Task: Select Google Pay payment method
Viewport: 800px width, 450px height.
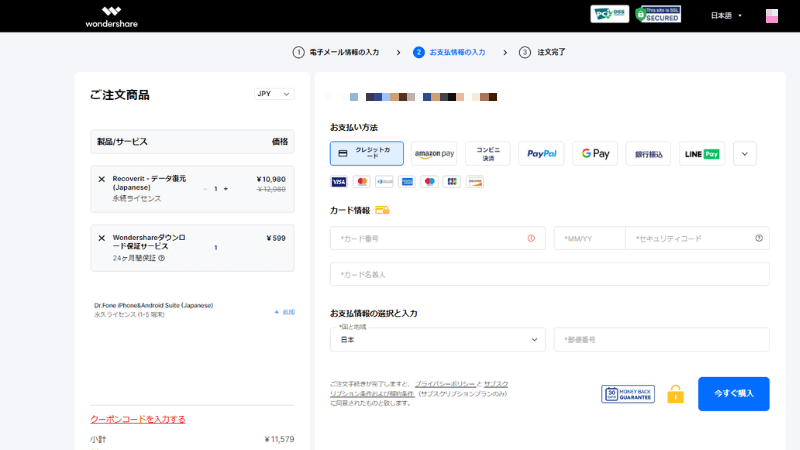Action: pyautogui.click(x=595, y=154)
